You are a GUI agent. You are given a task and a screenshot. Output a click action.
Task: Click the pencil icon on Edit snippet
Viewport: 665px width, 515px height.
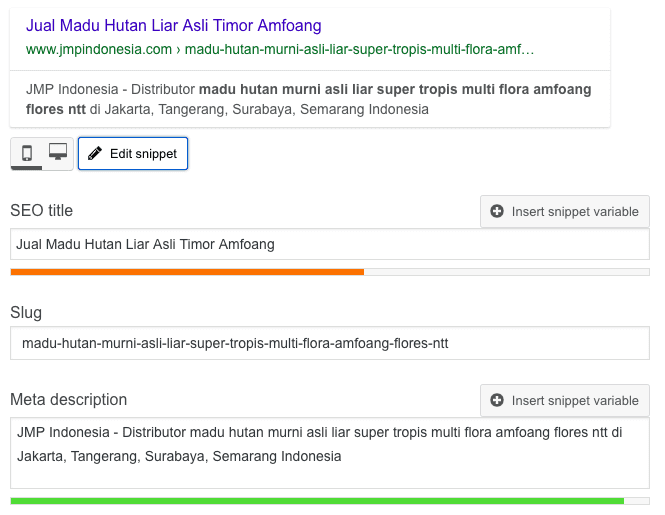pyautogui.click(x=95, y=154)
